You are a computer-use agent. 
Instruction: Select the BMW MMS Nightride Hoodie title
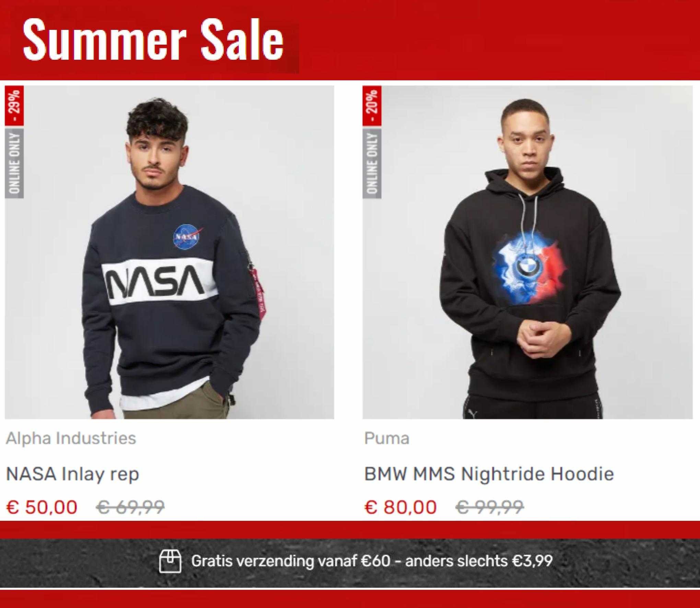[x=489, y=474]
